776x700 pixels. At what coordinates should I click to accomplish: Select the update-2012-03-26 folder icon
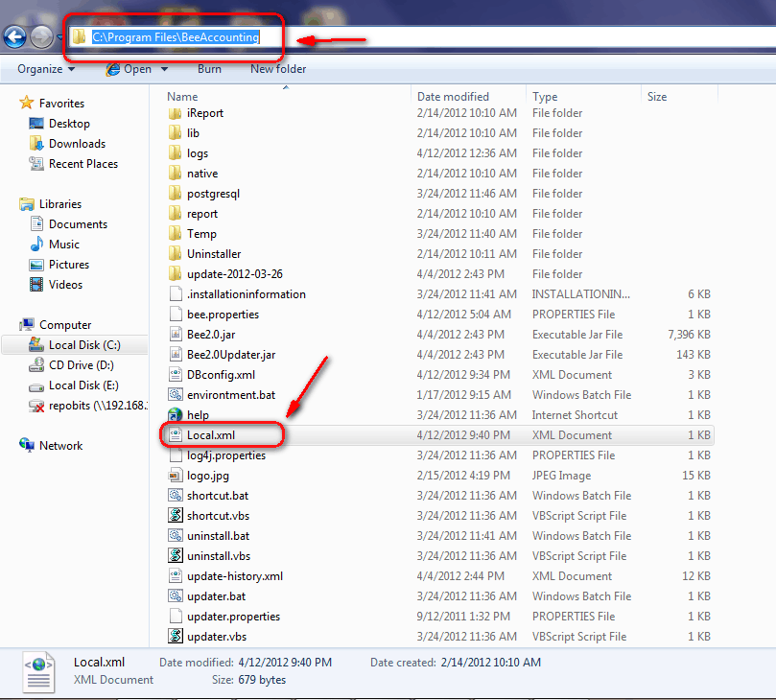(175, 274)
